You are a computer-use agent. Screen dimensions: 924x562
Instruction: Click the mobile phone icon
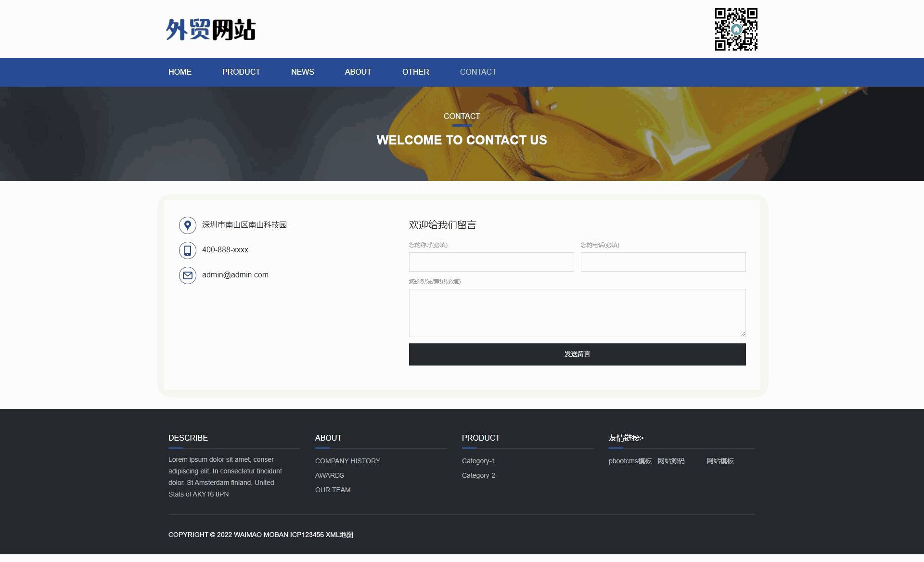188,250
